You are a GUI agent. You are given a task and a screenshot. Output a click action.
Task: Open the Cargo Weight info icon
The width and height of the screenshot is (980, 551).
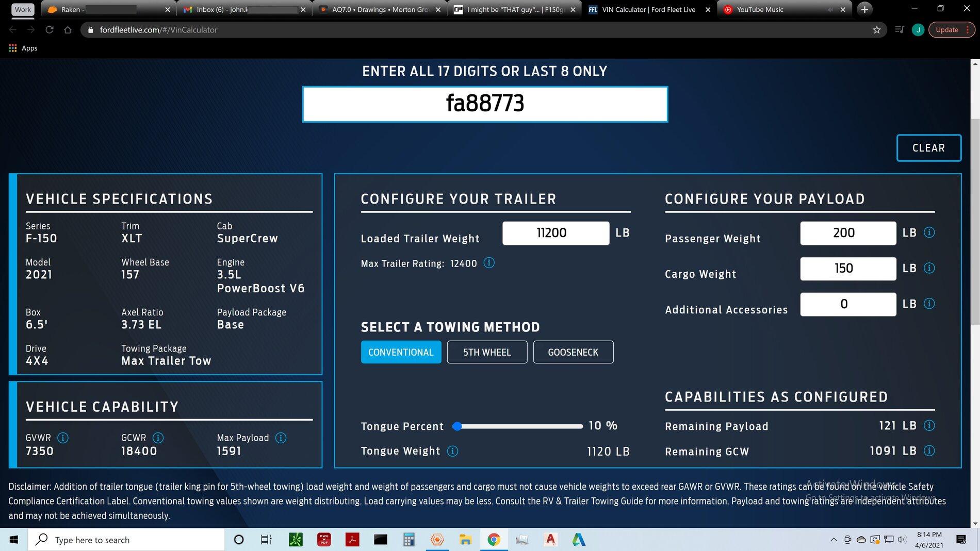coord(929,268)
